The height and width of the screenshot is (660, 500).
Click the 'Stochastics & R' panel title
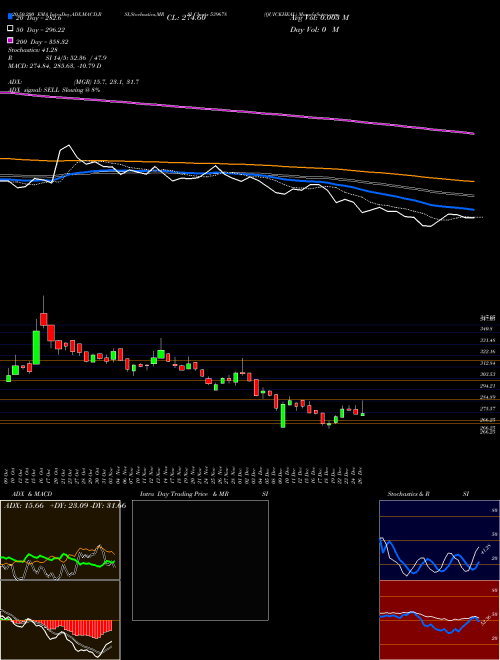(408, 494)
